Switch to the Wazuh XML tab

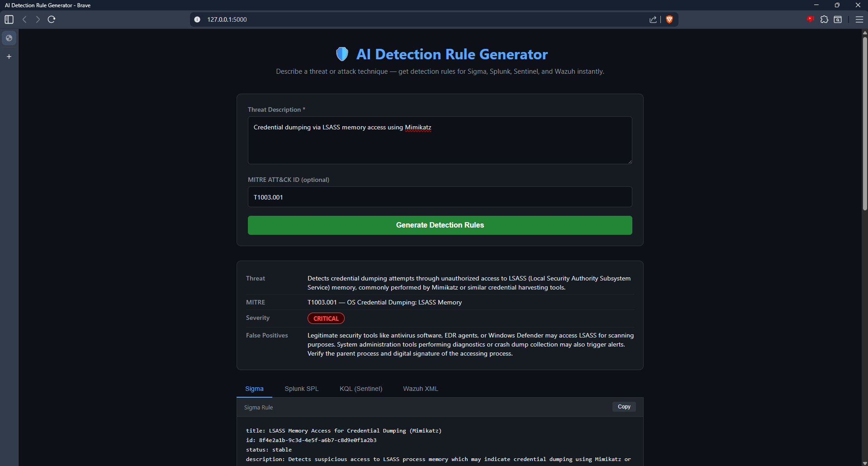pos(421,389)
